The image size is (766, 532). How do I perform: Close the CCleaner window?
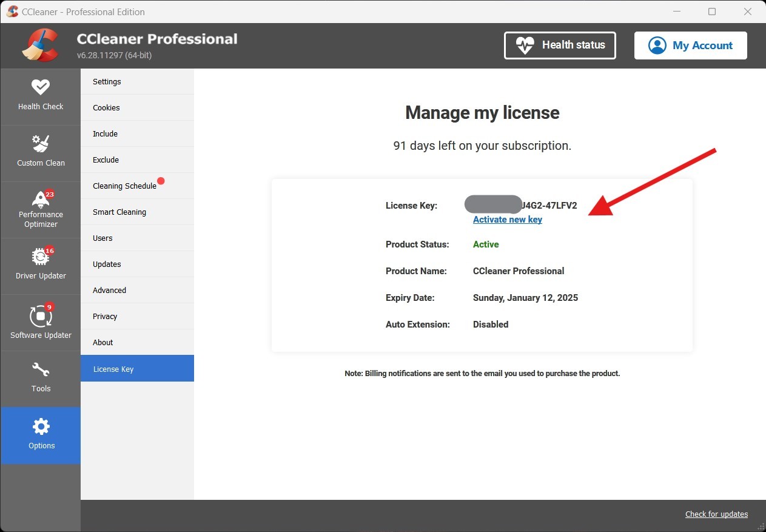click(748, 12)
